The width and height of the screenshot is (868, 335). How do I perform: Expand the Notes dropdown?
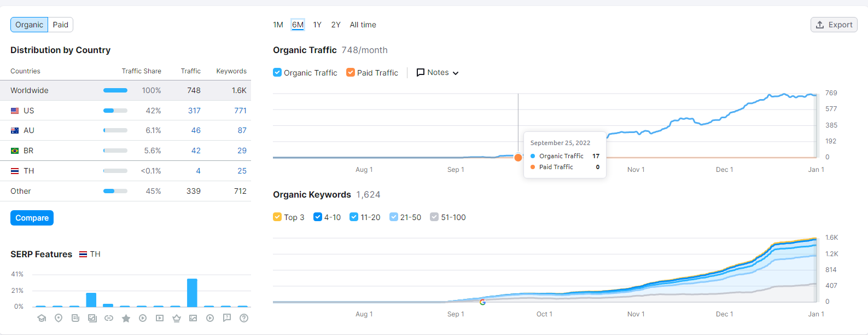coord(438,72)
